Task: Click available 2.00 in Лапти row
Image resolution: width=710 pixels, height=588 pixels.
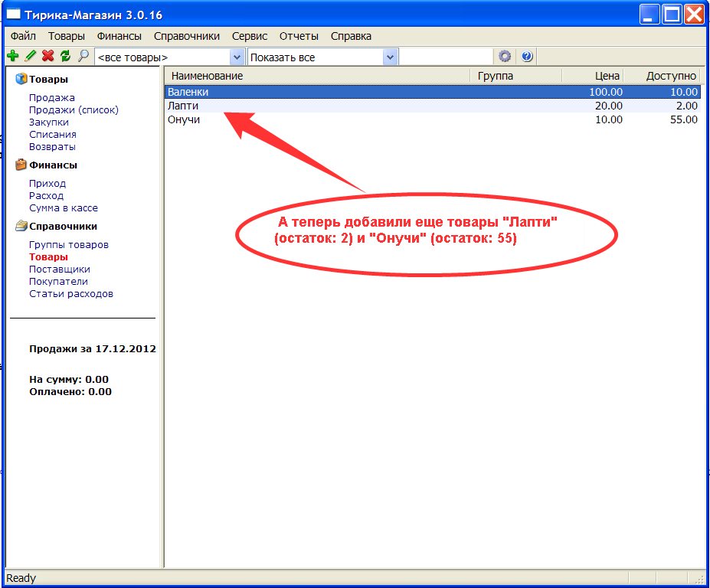Action: (687, 106)
